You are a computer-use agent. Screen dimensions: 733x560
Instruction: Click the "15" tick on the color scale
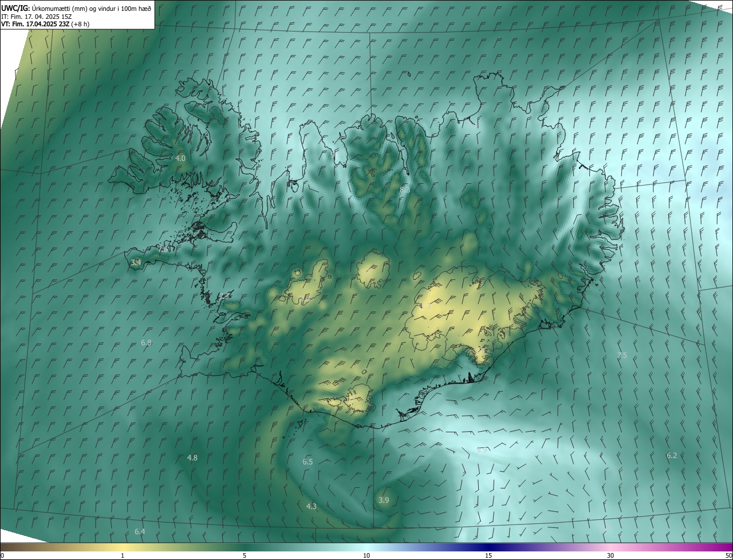488,555
